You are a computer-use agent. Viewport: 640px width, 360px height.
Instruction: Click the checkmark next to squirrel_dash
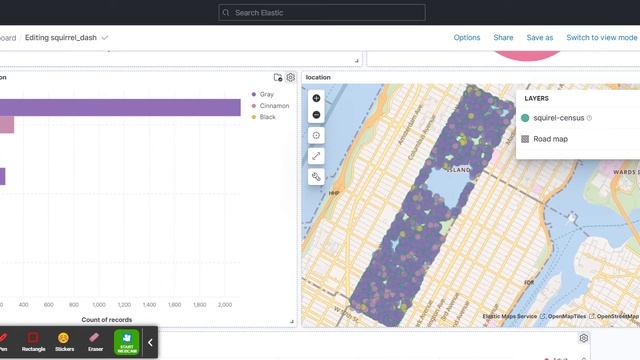pos(105,38)
